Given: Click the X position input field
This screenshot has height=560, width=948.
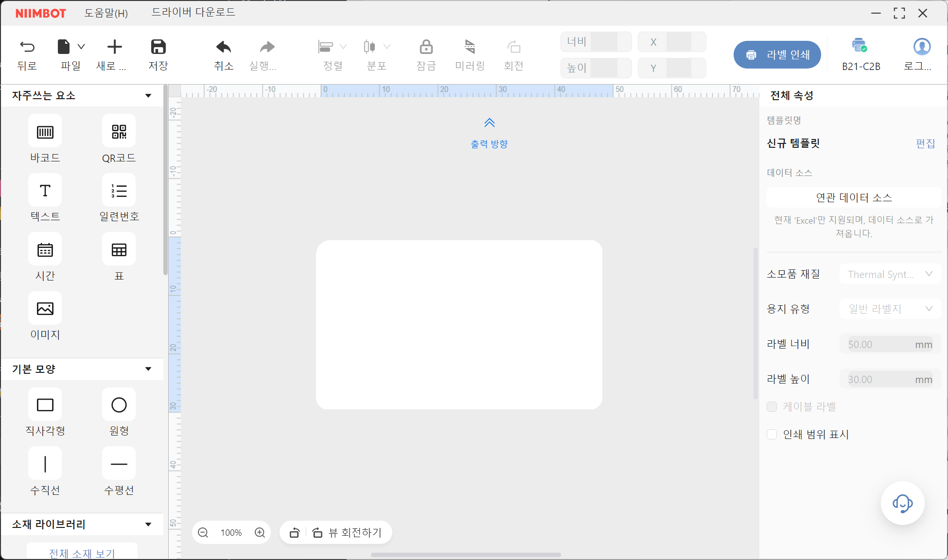Looking at the screenshot, I should point(672,42).
